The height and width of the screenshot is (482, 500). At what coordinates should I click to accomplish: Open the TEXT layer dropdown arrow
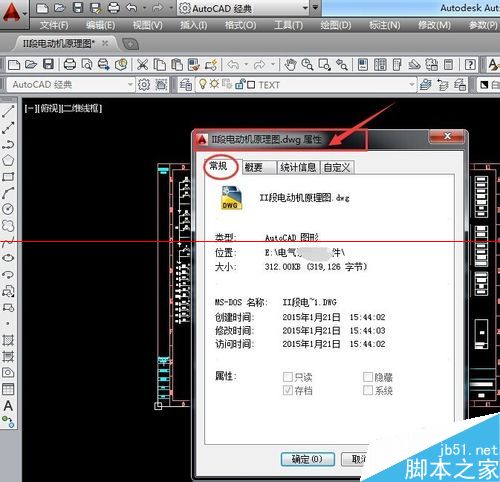click(x=412, y=85)
